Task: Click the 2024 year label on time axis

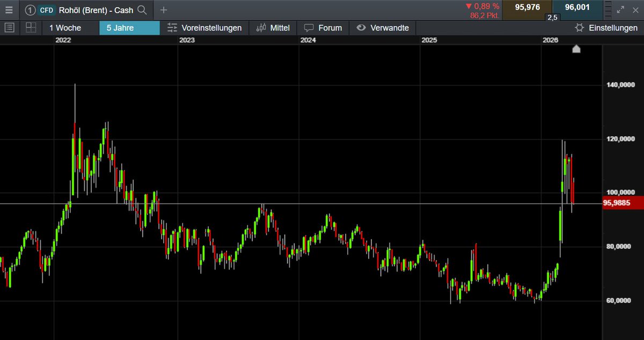Action: pos(309,40)
